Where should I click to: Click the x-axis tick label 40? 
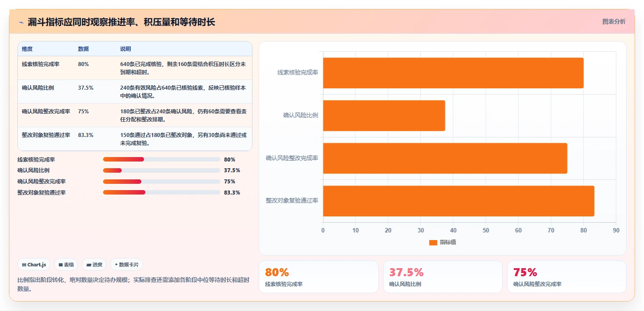(x=453, y=231)
